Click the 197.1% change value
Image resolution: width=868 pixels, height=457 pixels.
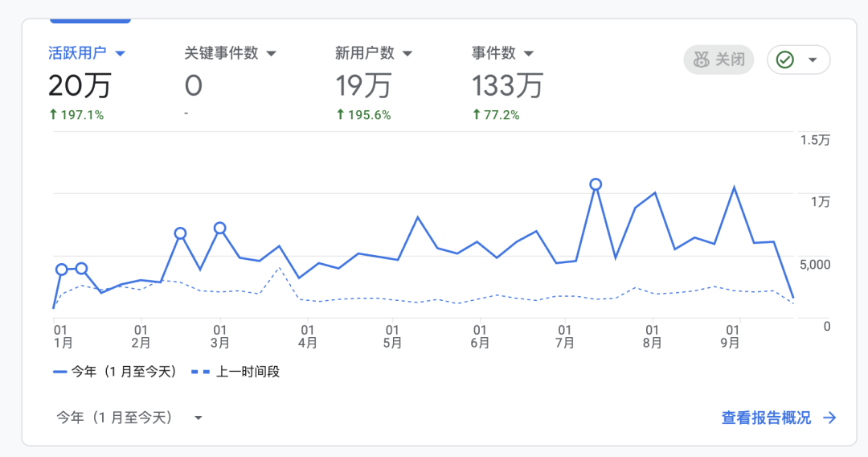click(77, 115)
